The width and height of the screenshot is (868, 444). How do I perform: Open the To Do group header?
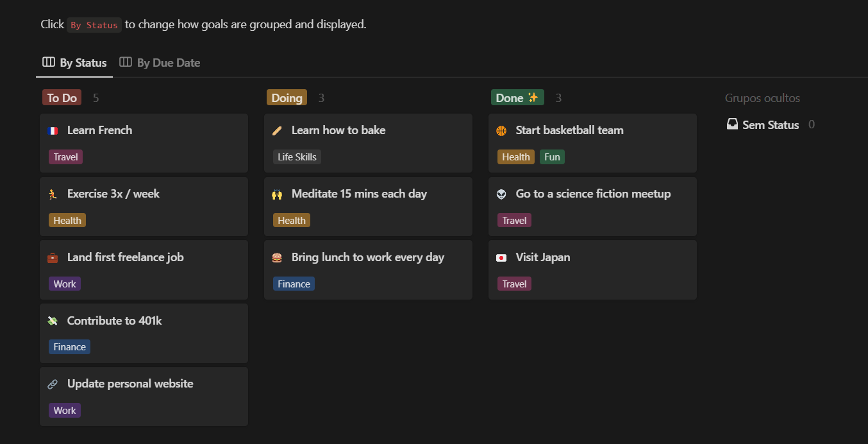click(61, 97)
